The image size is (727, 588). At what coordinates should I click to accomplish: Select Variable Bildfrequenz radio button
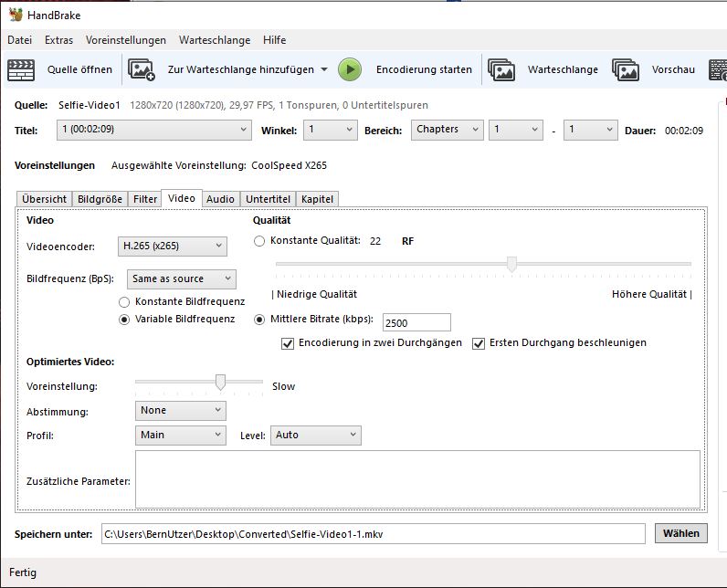[x=124, y=320]
